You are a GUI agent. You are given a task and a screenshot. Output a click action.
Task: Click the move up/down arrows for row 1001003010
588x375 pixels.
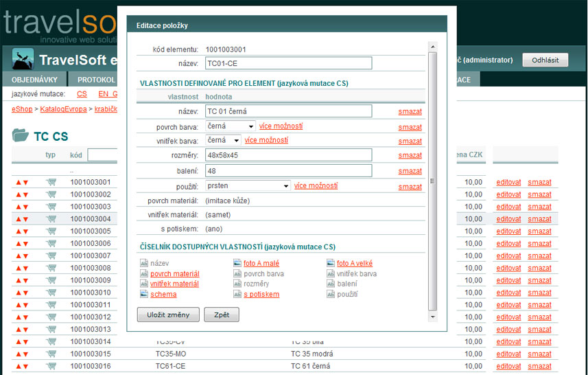click(x=22, y=293)
